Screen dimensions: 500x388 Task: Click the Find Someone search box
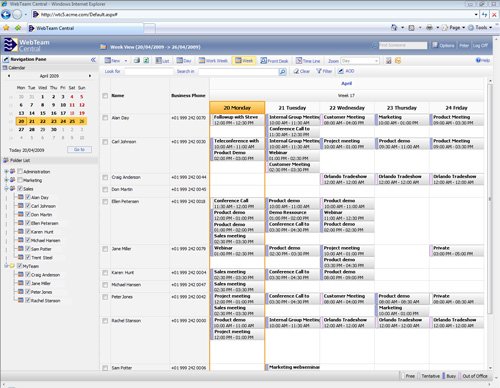click(x=403, y=45)
